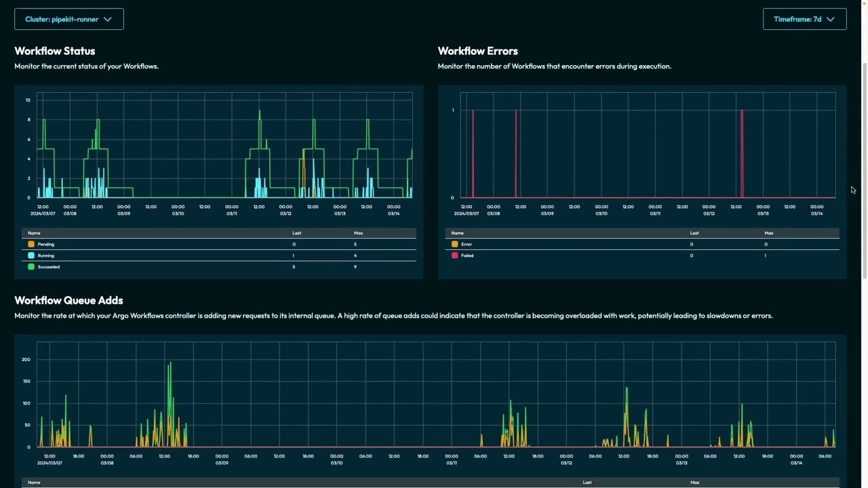Image resolution: width=868 pixels, height=488 pixels.
Task: Click the chevron arrow in Timeframe selector
Action: (x=831, y=19)
